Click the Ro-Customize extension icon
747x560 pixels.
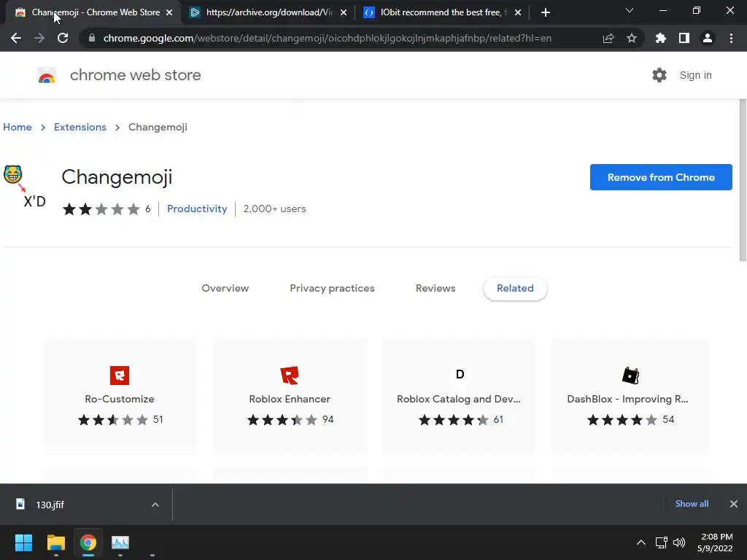point(120,376)
